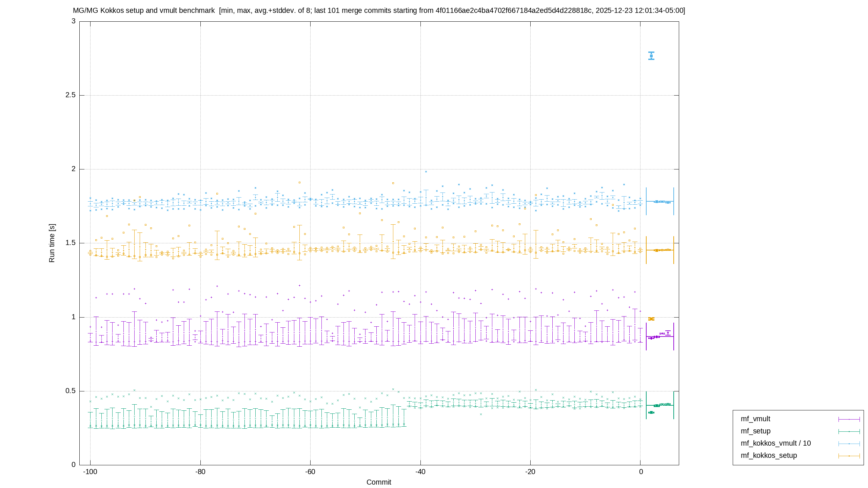Click the blue data point peak near 2.0
This screenshot has height=488, width=868.
pos(426,172)
